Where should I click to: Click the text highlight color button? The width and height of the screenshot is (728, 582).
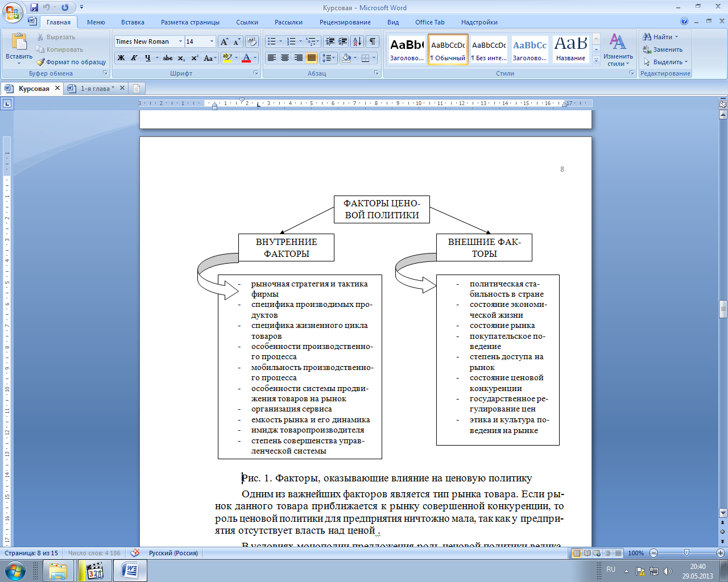click(x=227, y=58)
